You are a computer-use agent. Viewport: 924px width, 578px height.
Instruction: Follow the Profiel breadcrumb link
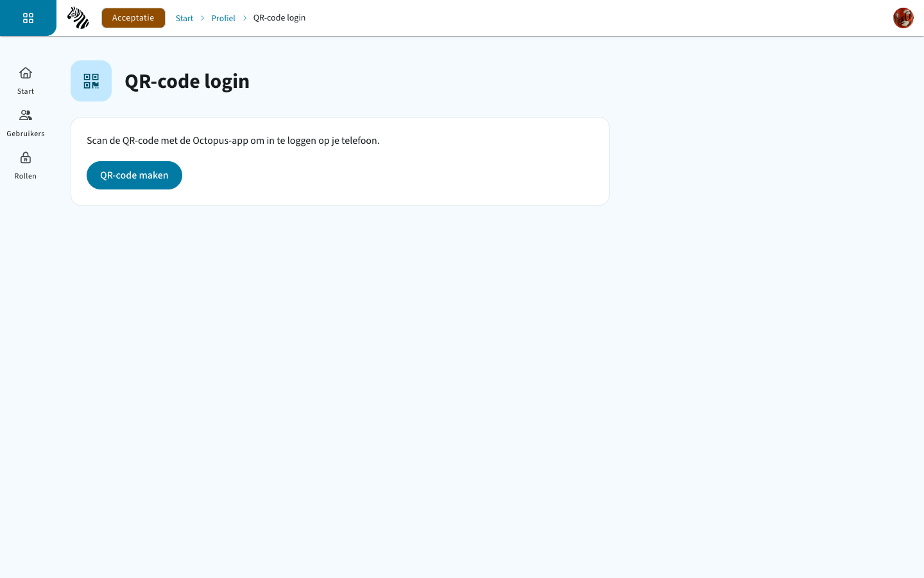(x=223, y=18)
